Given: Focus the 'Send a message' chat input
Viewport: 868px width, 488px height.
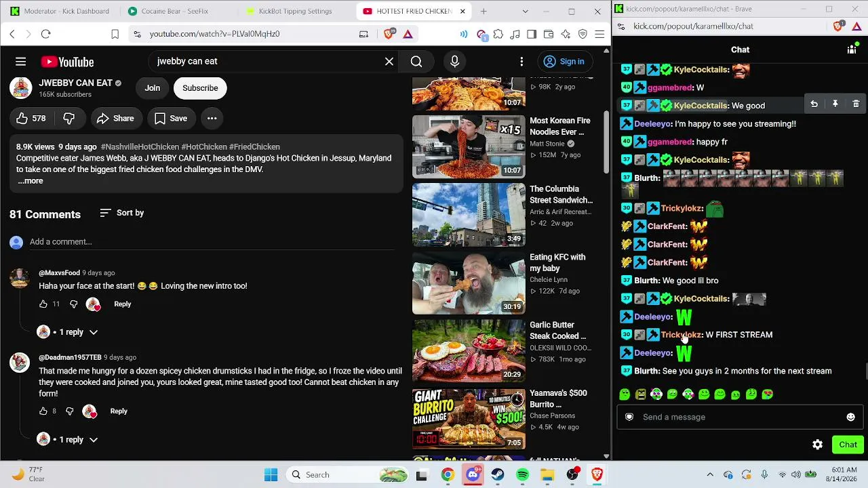Looking at the screenshot, I should click(x=739, y=418).
